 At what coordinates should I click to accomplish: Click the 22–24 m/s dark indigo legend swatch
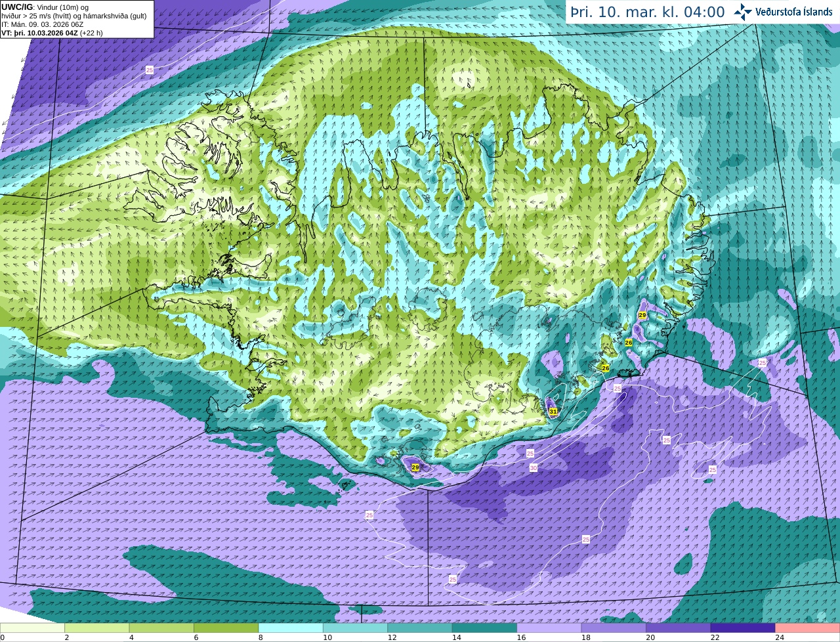[x=743, y=628]
